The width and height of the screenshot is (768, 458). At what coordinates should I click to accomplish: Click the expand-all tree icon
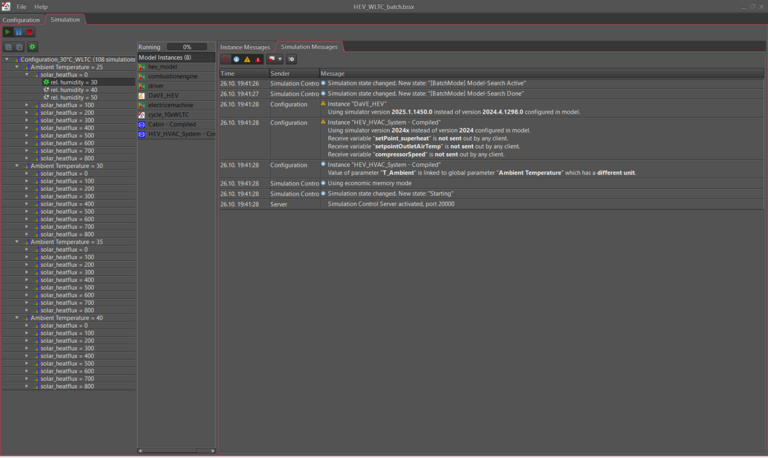point(8,47)
